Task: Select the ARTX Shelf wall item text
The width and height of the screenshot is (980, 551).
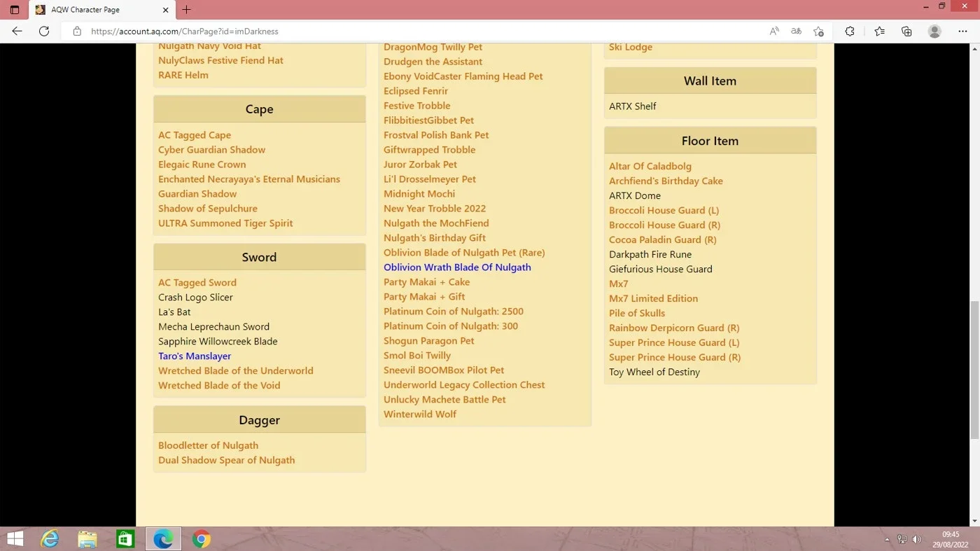Action: click(x=633, y=106)
